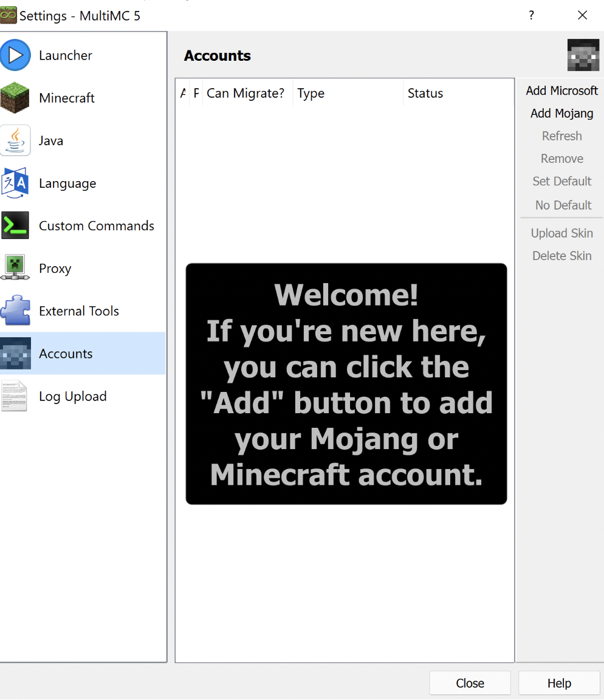Click the Log Upload document icon
The image size is (604, 700).
(15, 396)
